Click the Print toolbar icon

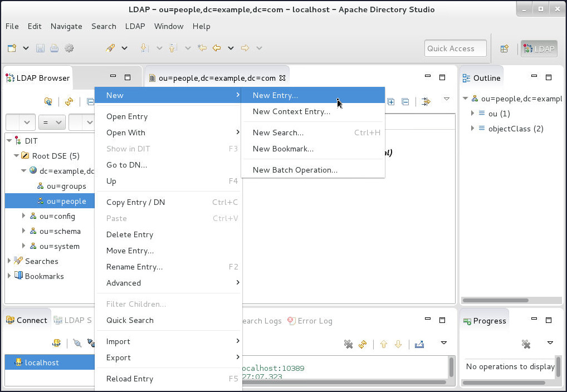(x=54, y=48)
